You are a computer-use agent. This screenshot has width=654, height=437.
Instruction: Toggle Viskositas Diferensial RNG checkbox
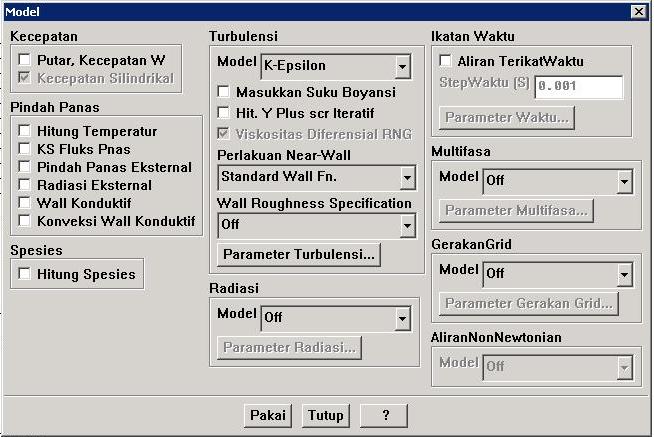(224, 134)
